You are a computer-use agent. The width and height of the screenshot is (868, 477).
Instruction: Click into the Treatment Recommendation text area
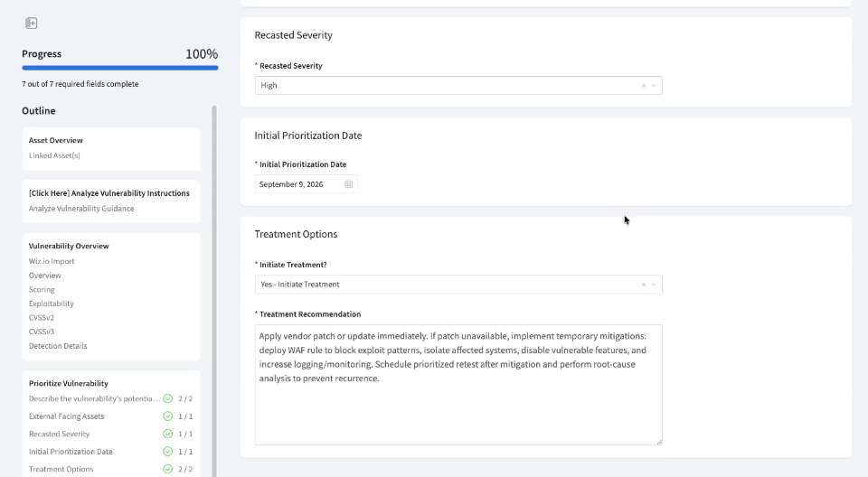tap(458, 385)
